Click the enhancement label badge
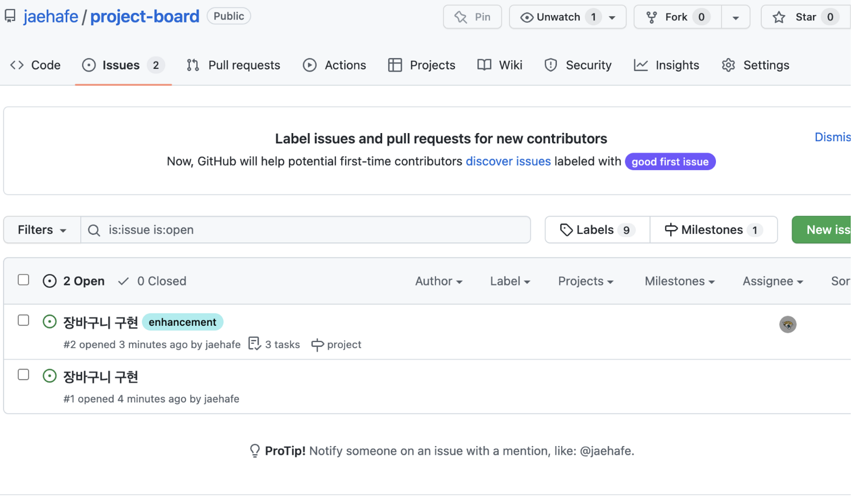 (x=182, y=322)
